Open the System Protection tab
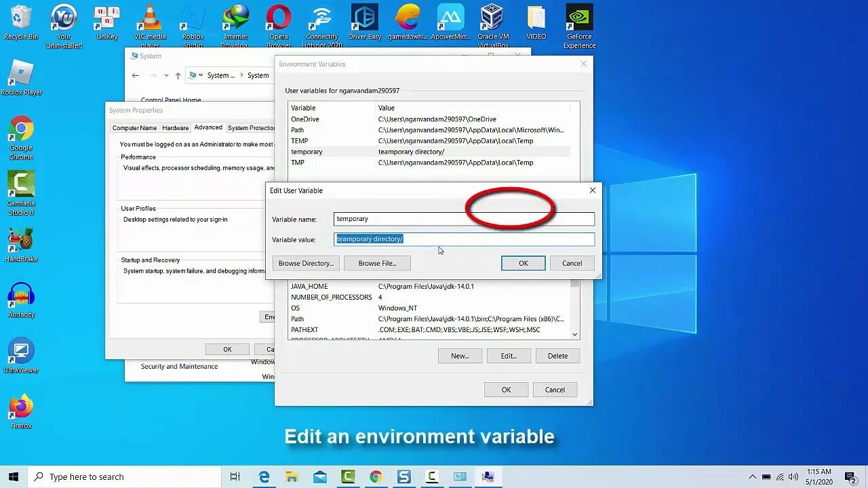 tap(250, 128)
